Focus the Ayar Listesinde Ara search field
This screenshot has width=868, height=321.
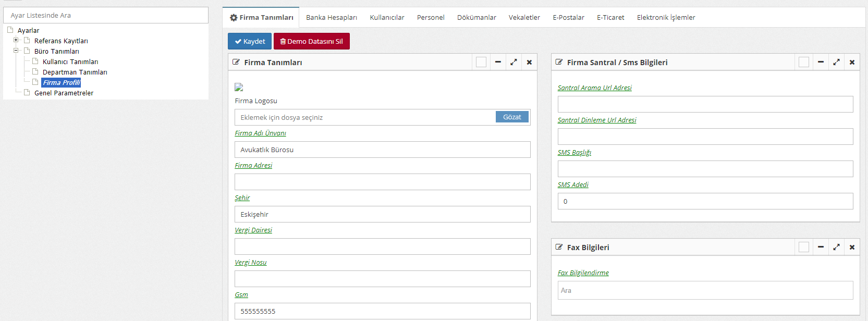(106, 15)
